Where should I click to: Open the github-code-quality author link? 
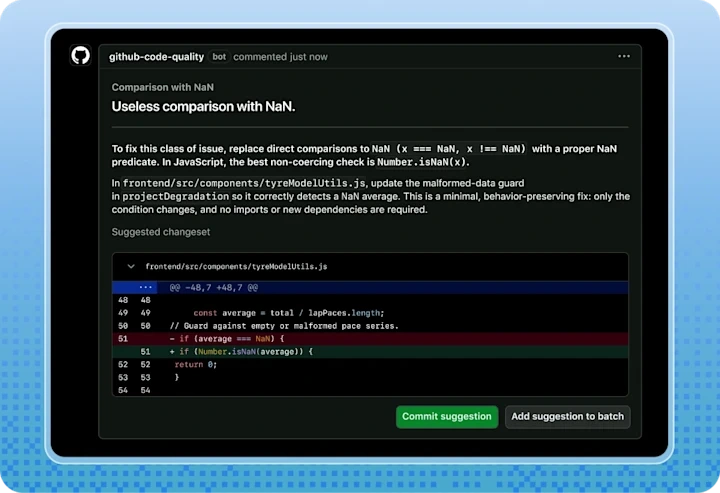(x=156, y=57)
